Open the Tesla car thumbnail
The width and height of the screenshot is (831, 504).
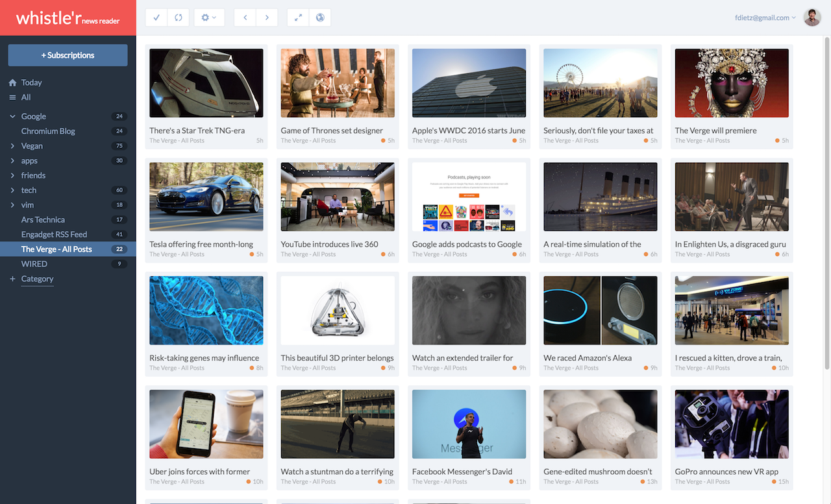206,197
